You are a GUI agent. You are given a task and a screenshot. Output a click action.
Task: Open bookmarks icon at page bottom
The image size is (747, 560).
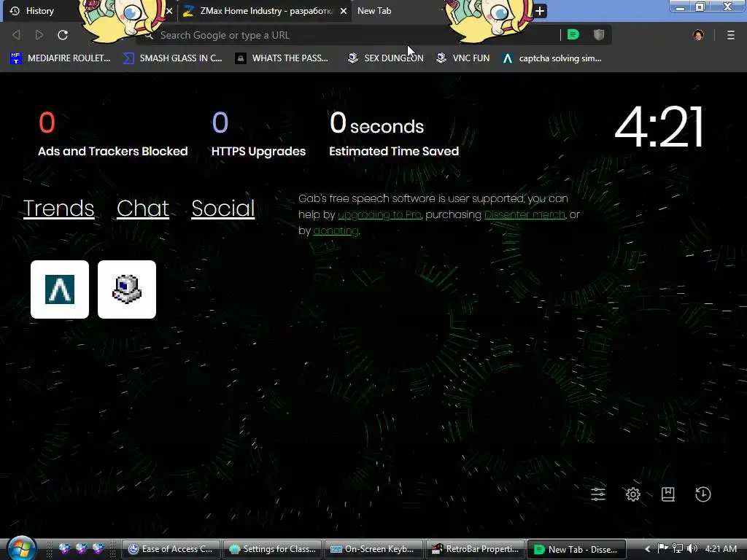668,494
